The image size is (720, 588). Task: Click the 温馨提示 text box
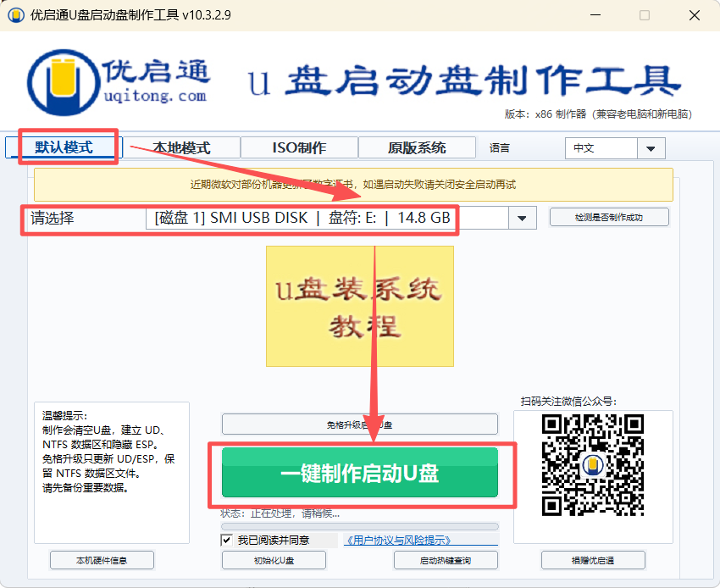[112, 473]
